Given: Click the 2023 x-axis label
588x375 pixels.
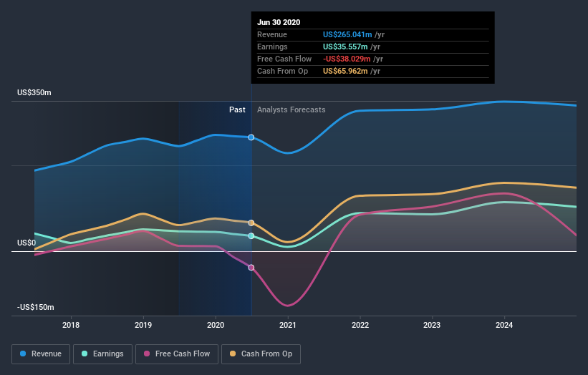Looking at the screenshot, I should click(x=432, y=325).
